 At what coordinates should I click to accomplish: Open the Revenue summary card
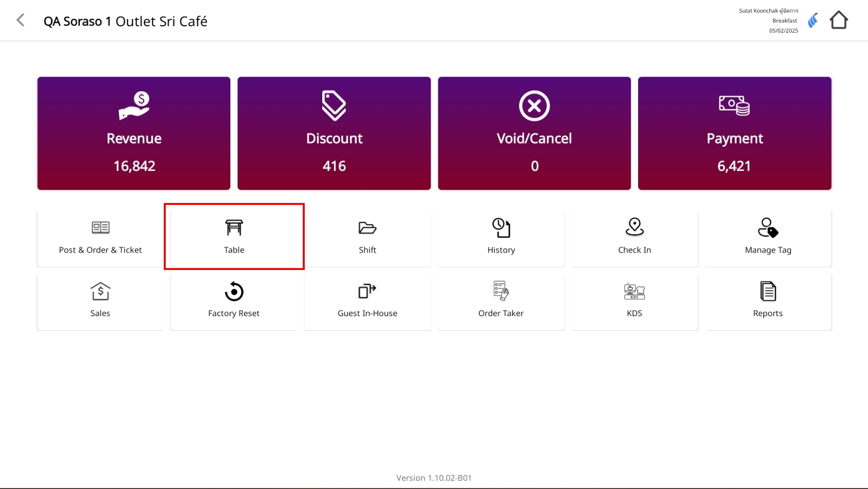coord(134,133)
